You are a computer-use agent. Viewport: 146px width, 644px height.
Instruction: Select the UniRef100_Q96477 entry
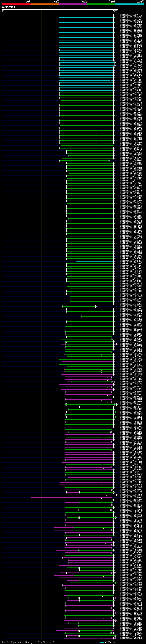[131, 32]
